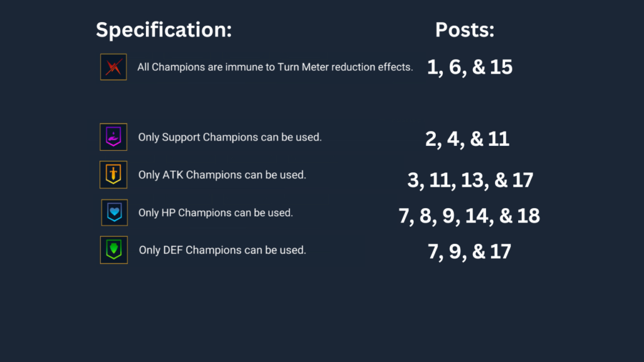
Task: Click the 'Specification:' heading
Action: pyautogui.click(x=164, y=30)
